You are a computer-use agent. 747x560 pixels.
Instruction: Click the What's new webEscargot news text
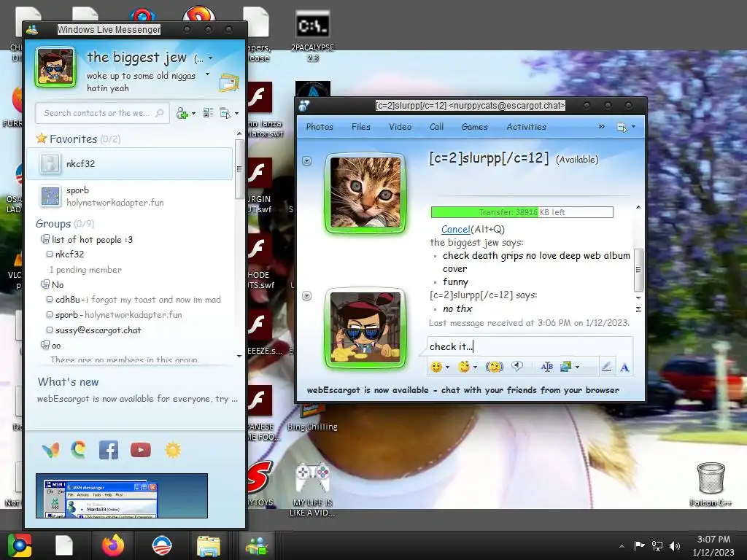click(x=137, y=399)
